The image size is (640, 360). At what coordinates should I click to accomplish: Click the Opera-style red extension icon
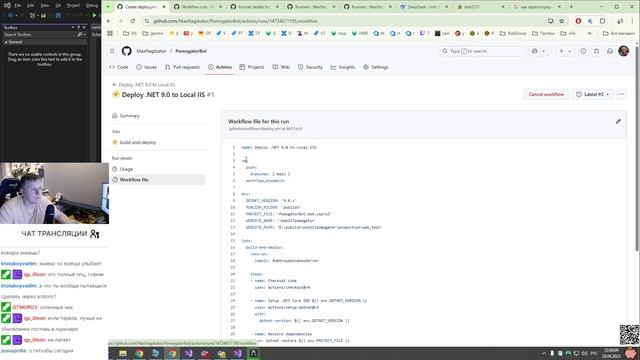[x=578, y=21]
